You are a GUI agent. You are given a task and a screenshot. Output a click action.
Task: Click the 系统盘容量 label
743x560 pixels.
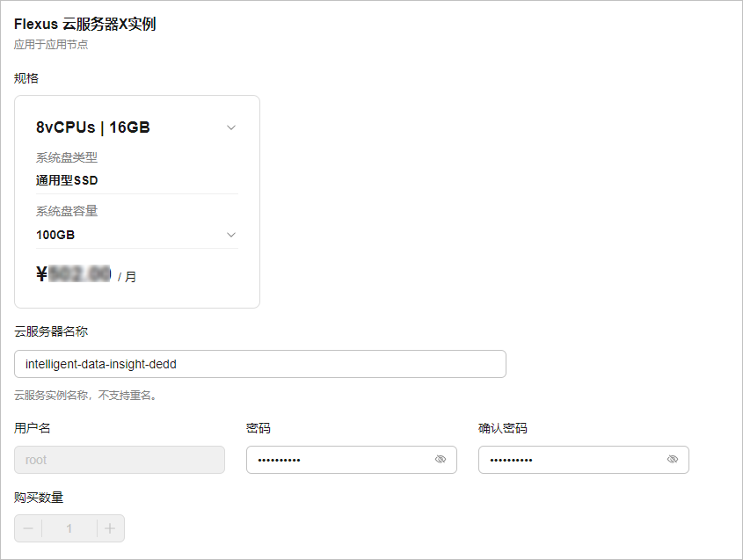67,211
